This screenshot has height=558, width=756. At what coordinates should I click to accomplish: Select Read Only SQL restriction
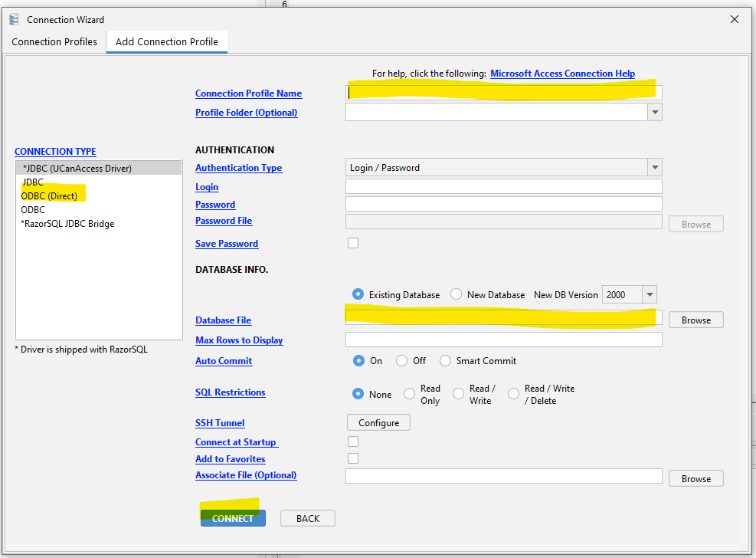409,394
